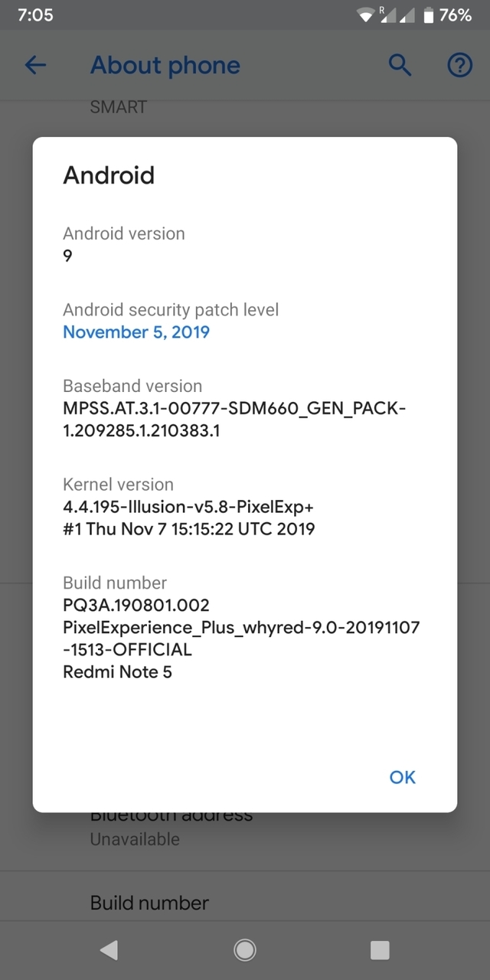
Task: Tap the Android version entry
Action: pyautogui.click(x=123, y=243)
